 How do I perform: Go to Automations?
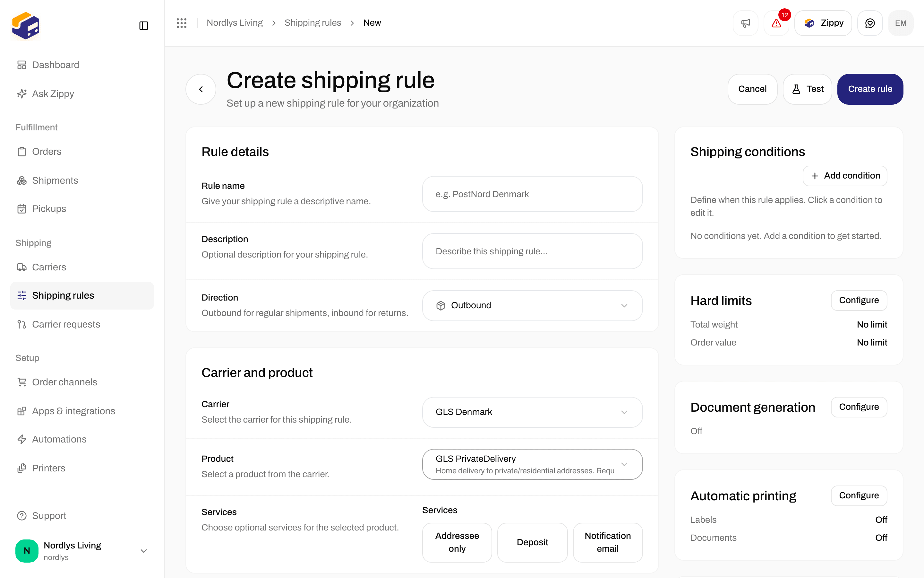(82, 439)
